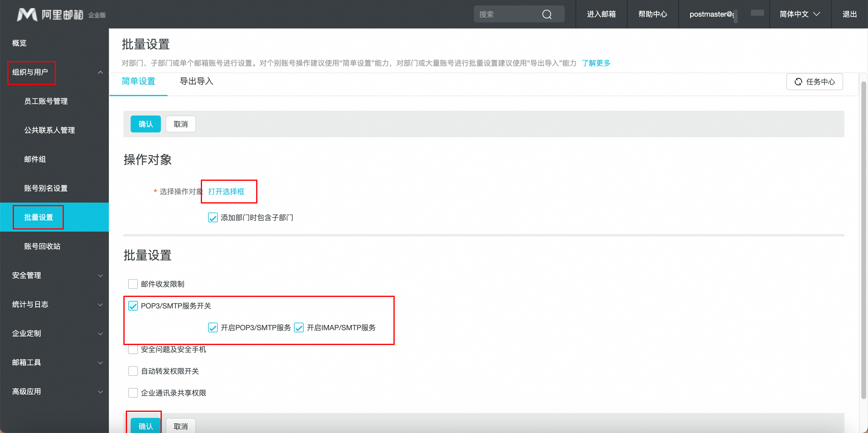
Task: Enable the 邮件收发限制 checkbox
Action: pyautogui.click(x=133, y=284)
